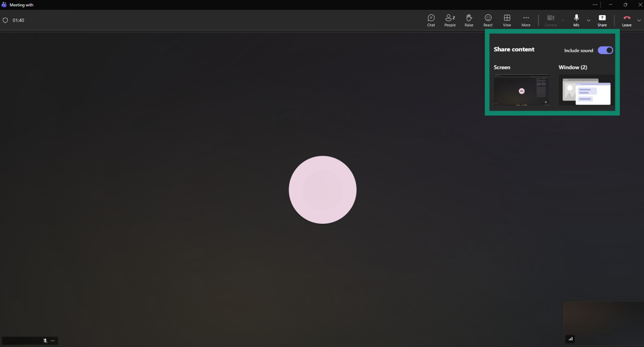
Task: Open title bar settings and more dots
Action: click(595, 5)
